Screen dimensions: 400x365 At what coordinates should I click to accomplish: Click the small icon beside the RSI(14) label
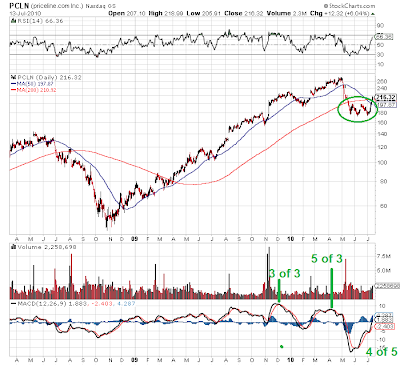[x=13, y=21]
